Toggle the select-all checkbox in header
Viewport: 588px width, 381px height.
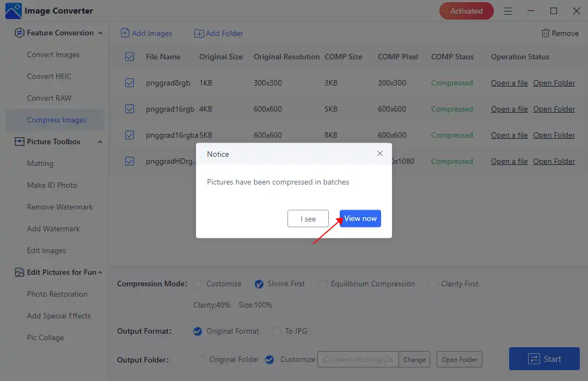pyautogui.click(x=130, y=57)
